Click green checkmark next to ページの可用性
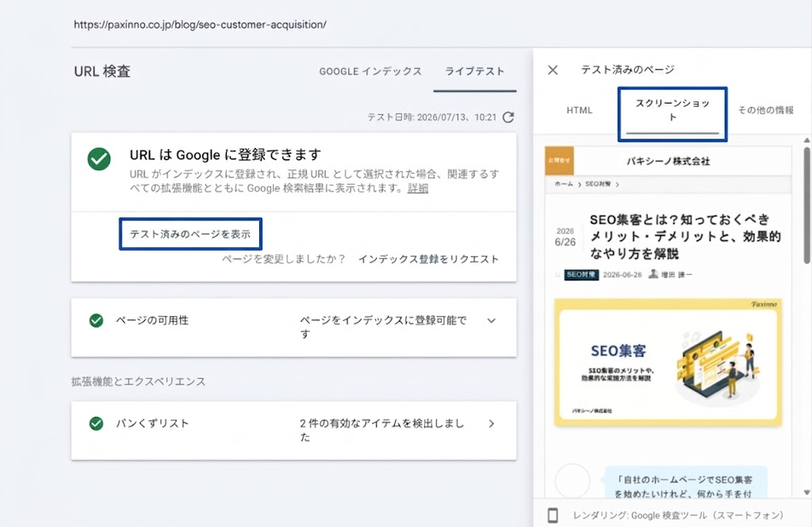This screenshot has height=527, width=812. click(96, 320)
